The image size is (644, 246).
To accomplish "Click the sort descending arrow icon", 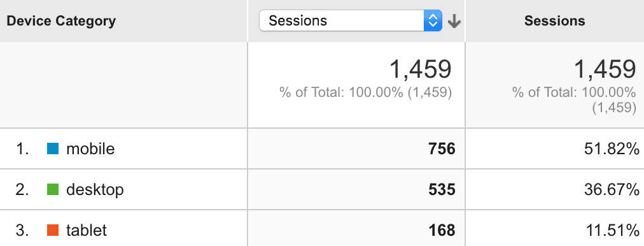I will click(454, 21).
